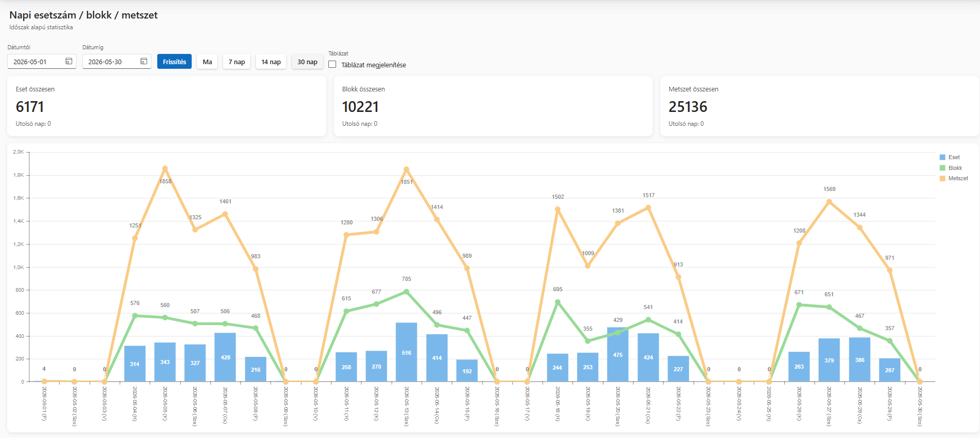Click the Frissítés button

click(x=175, y=62)
